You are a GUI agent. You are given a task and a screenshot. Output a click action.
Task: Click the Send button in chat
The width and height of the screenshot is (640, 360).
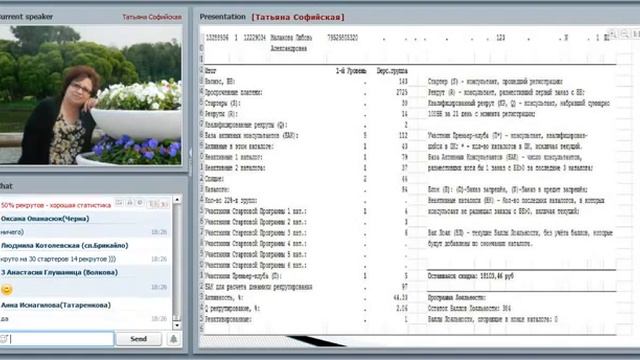138,339
